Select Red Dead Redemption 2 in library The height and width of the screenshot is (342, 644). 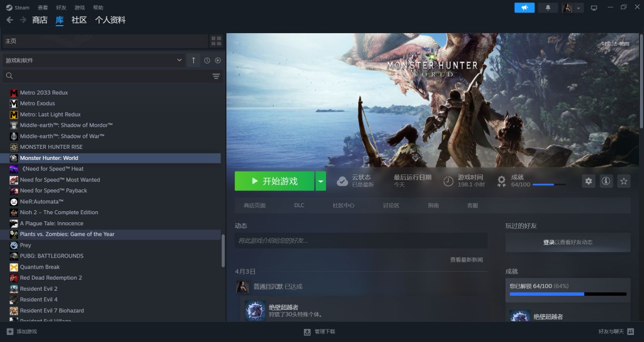tap(51, 278)
